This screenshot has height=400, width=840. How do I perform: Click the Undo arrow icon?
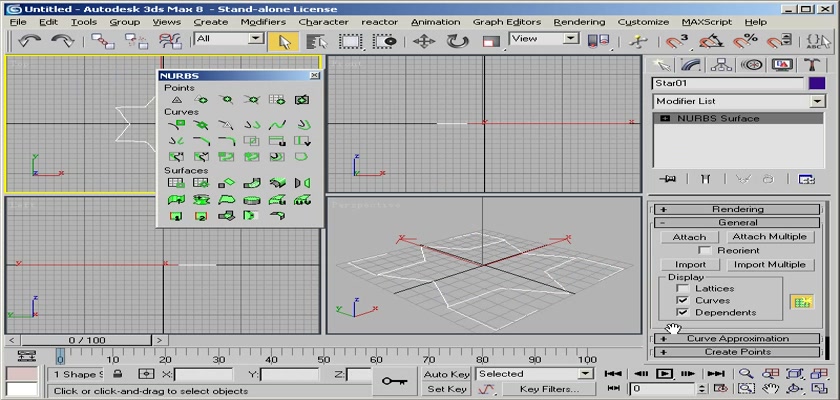pyautogui.click(x=29, y=41)
